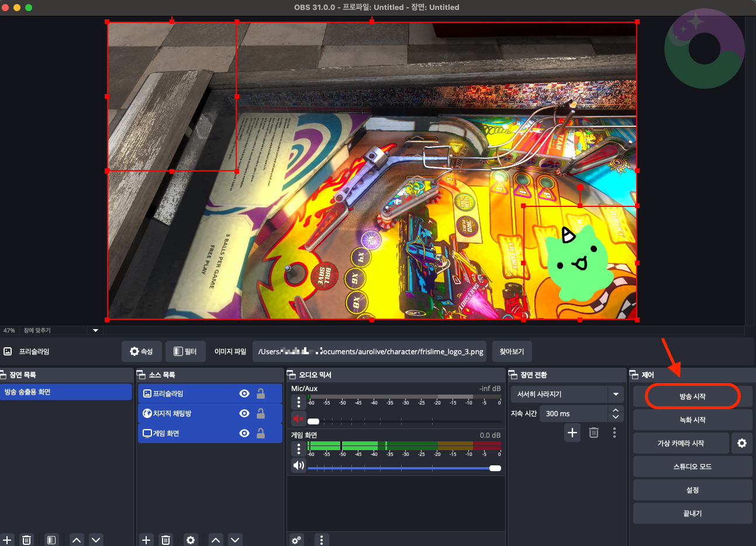Open the three-dot menu for 게임 화면 audio

pos(299,449)
